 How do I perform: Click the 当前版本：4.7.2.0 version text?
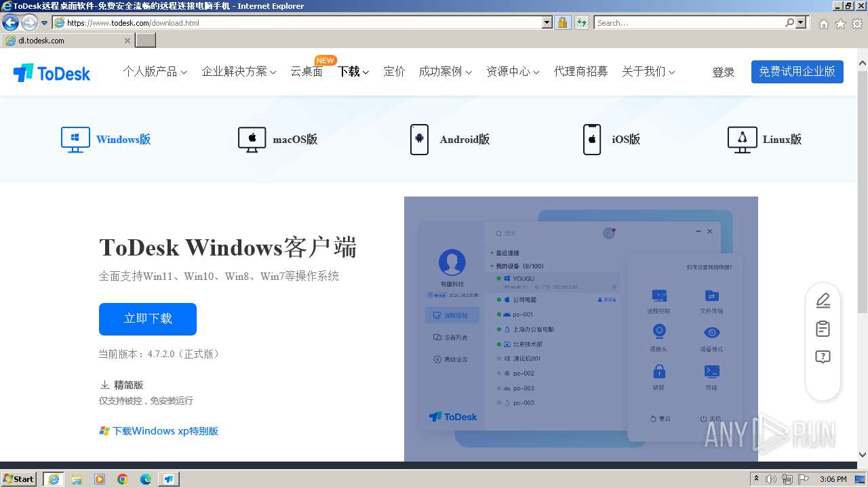[159, 354]
